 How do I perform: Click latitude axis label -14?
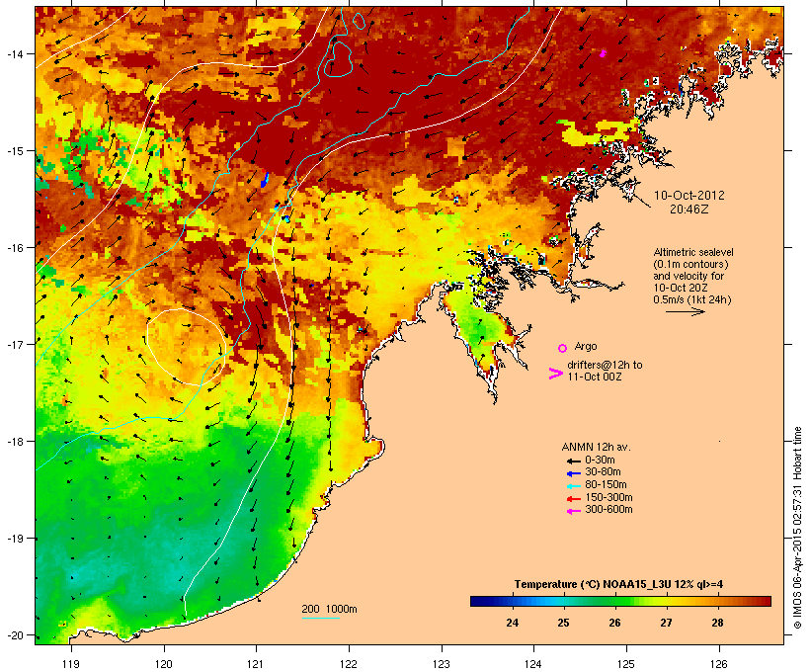point(14,53)
